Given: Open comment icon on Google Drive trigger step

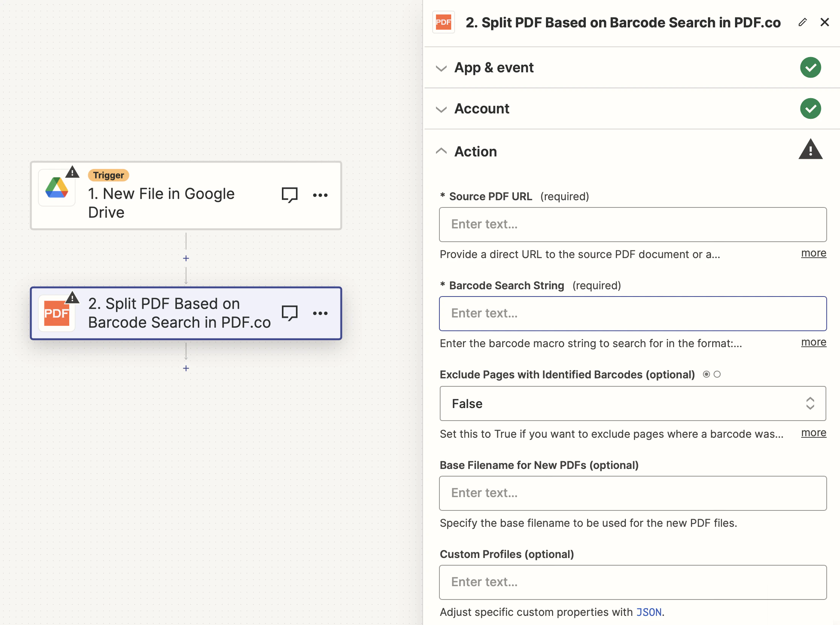Looking at the screenshot, I should 289,195.
